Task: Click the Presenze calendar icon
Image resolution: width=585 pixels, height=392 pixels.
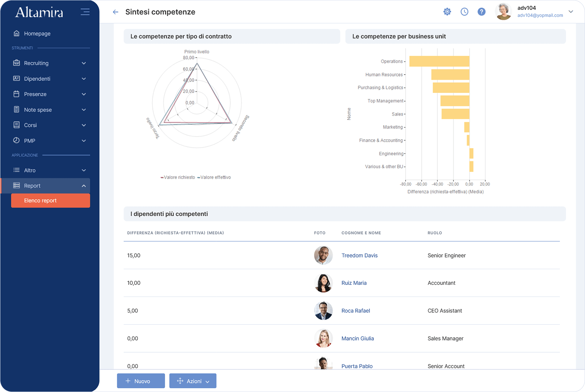Action: tap(16, 94)
